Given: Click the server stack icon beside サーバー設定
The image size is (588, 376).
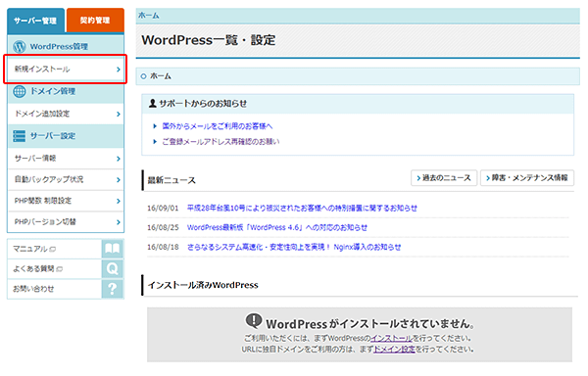Looking at the screenshot, I should (20, 136).
